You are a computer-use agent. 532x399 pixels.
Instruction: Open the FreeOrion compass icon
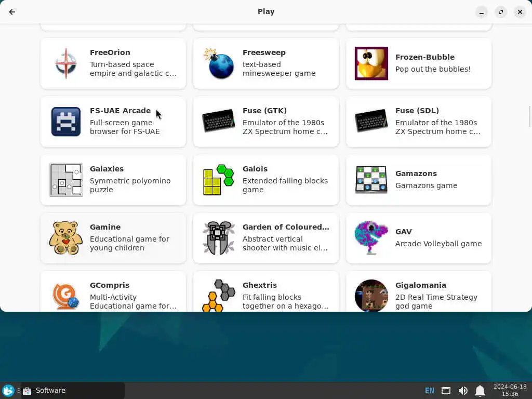[66, 63]
